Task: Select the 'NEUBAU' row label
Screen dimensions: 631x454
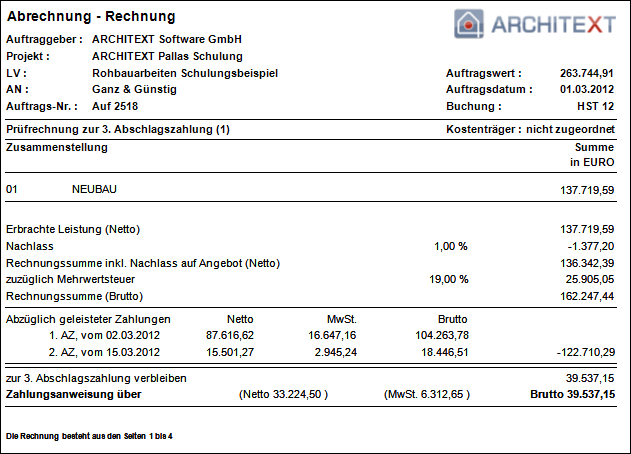Action: pos(94,189)
